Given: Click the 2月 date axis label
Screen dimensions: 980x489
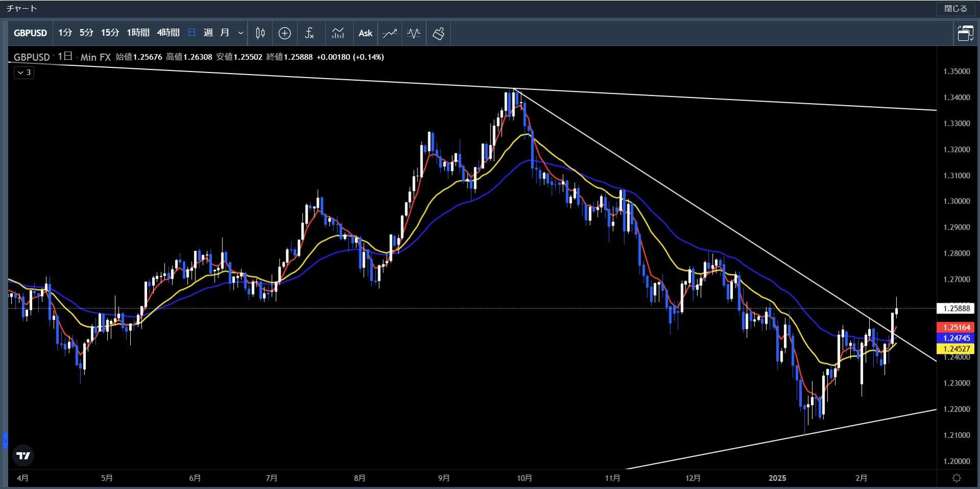Looking at the screenshot, I should click(x=861, y=478).
